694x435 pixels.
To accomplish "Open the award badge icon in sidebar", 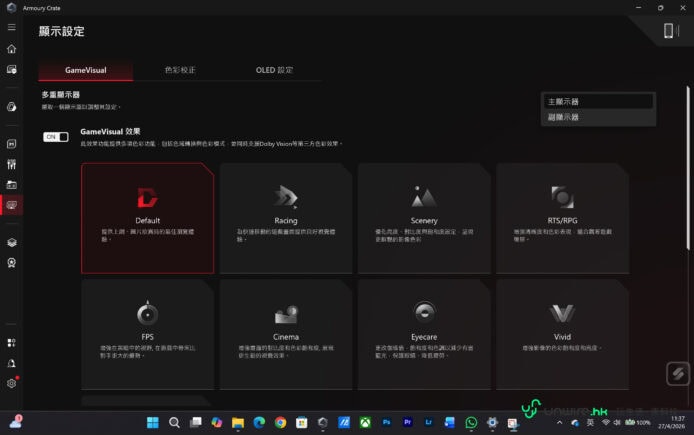I will pyautogui.click(x=12, y=263).
